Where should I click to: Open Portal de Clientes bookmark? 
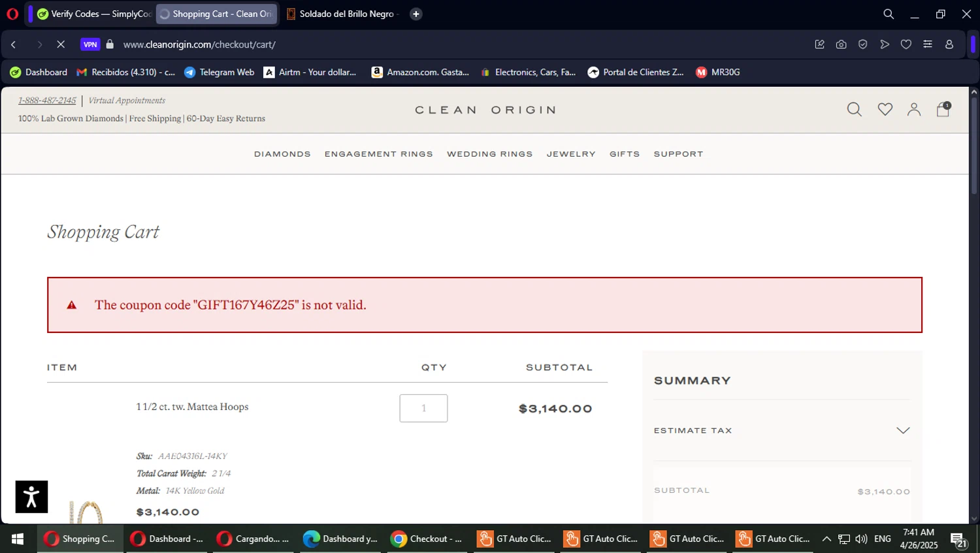(x=636, y=72)
